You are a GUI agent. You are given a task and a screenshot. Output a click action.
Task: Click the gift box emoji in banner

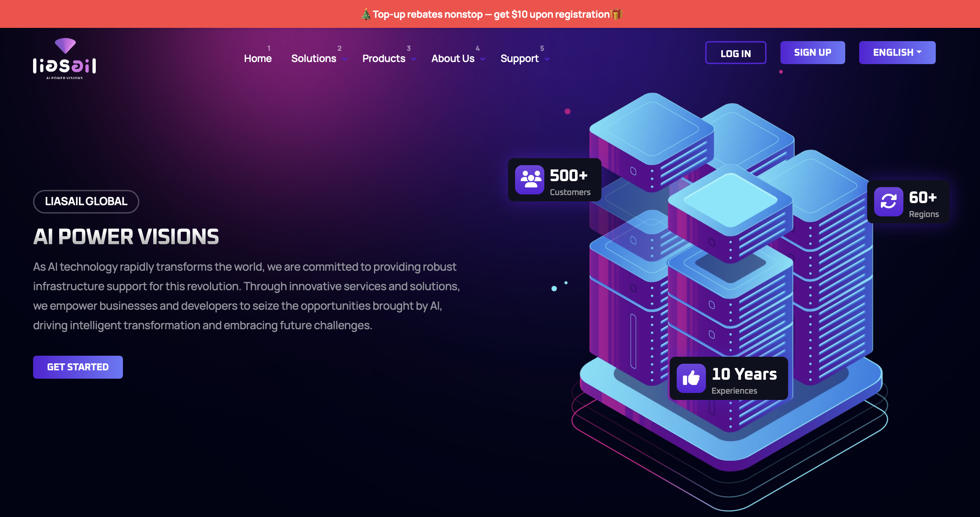[x=616, y=15]
